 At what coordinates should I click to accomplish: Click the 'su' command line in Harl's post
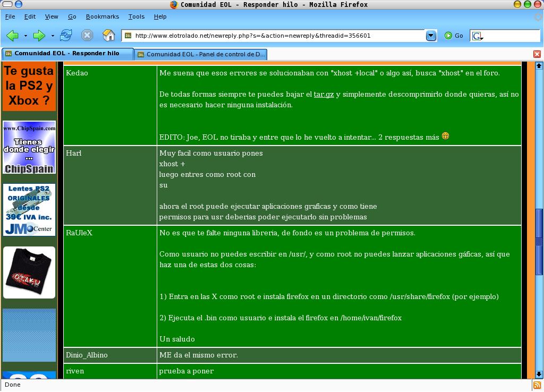coord(164,185)
